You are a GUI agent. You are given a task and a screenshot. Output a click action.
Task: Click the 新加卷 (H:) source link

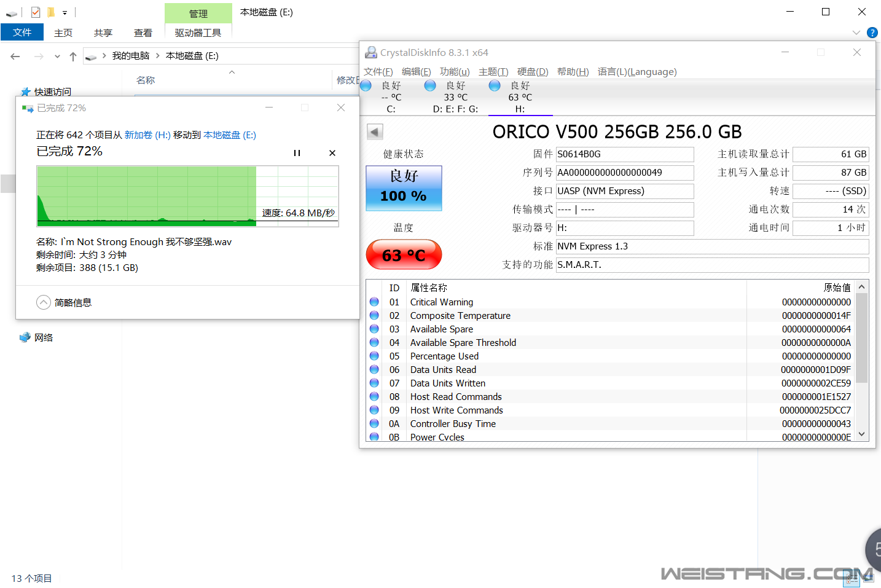(147, 135)
